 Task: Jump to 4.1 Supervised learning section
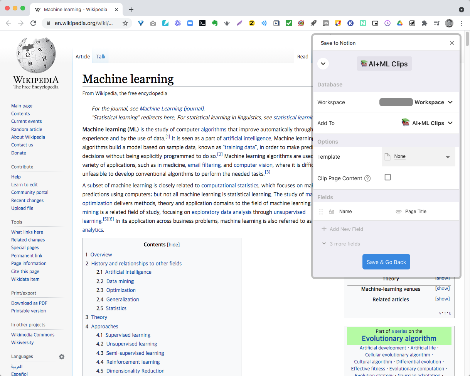pos(123,335)
